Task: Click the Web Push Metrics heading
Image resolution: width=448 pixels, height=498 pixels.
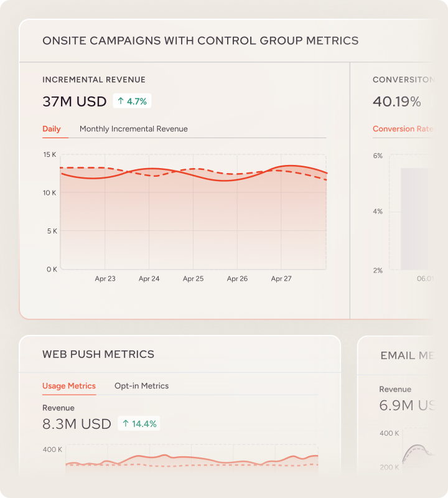Action: point(98,354)
